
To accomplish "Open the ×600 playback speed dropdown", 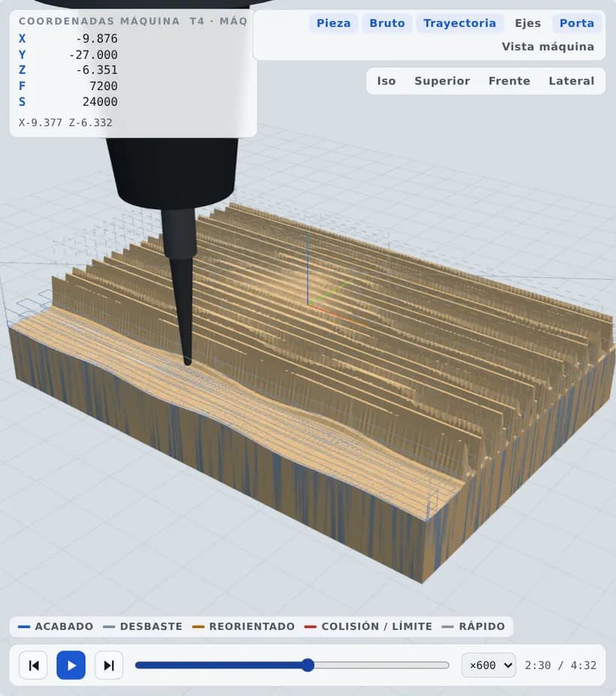I will pos(488,665).
